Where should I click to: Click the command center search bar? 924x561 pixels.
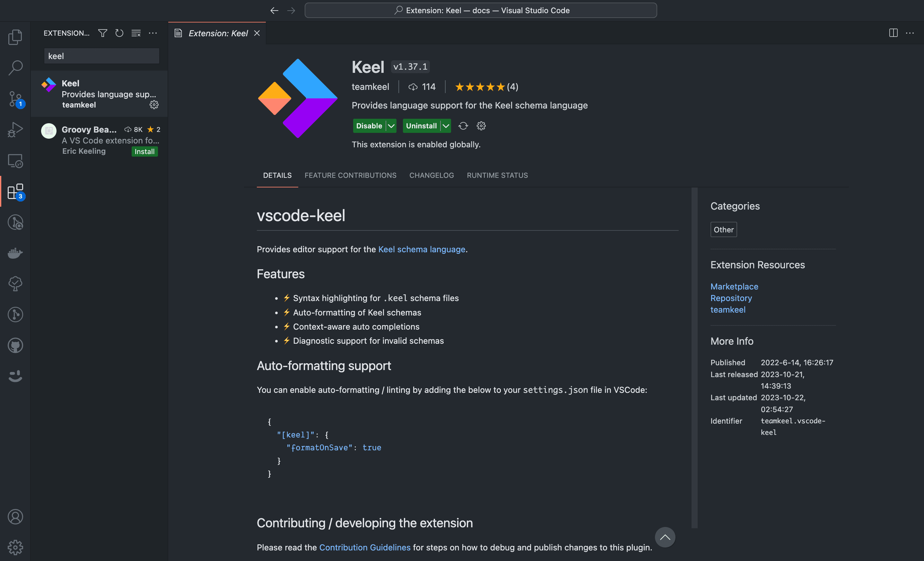coord(480,11)
